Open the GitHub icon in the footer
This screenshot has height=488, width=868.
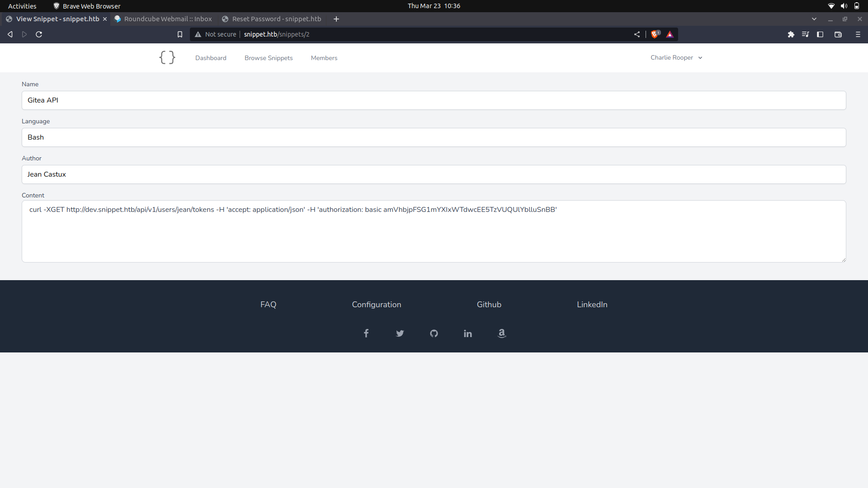click(434, 333)
